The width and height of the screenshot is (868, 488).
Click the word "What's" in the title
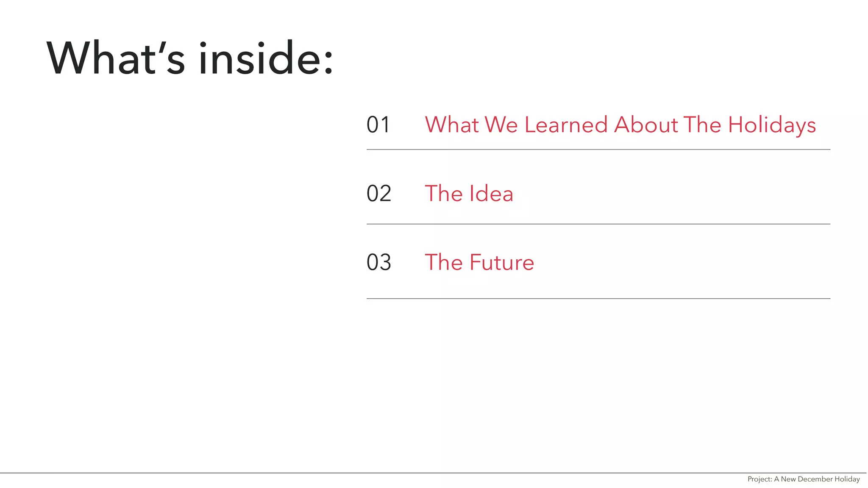pyautogui.click(x=116, y=58)
